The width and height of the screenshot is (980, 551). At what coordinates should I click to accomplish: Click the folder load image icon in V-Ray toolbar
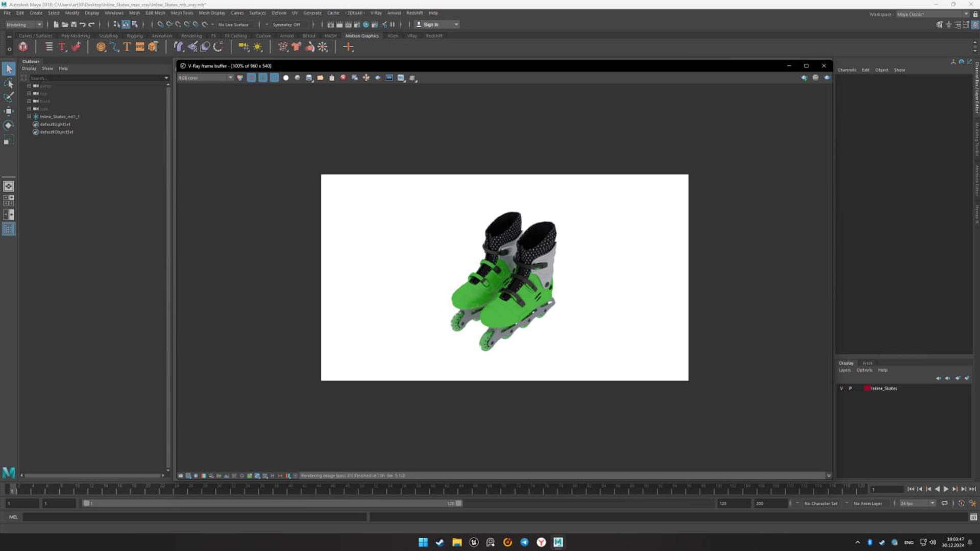[x=320, y=78]
